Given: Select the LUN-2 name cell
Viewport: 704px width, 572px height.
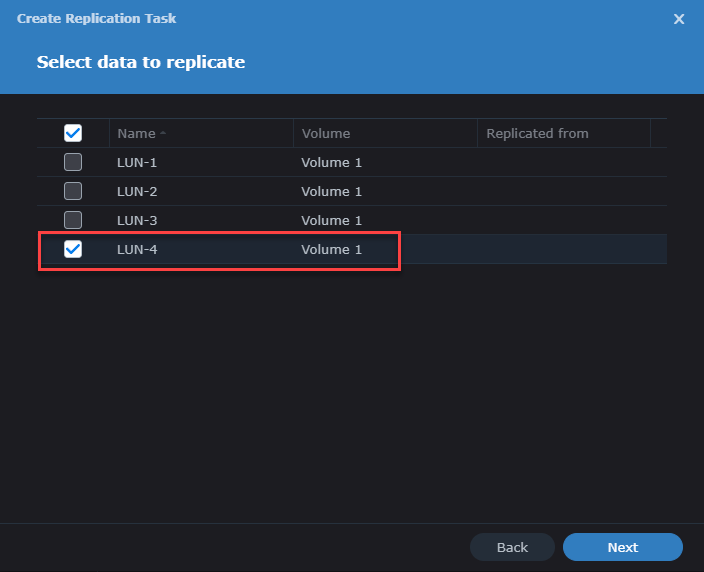Looking at the screenshot, I should click(137, 191).
